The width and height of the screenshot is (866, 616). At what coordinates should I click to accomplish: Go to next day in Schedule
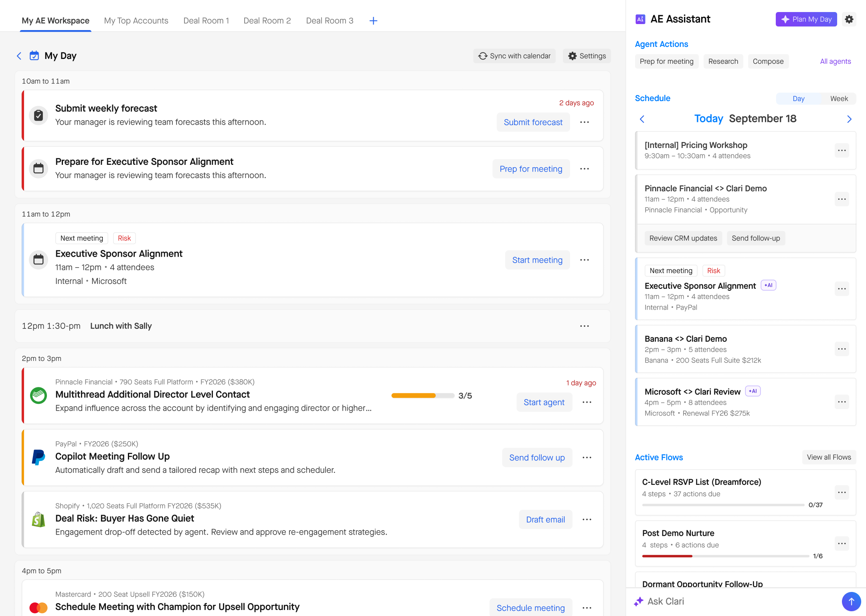[849, 119]
